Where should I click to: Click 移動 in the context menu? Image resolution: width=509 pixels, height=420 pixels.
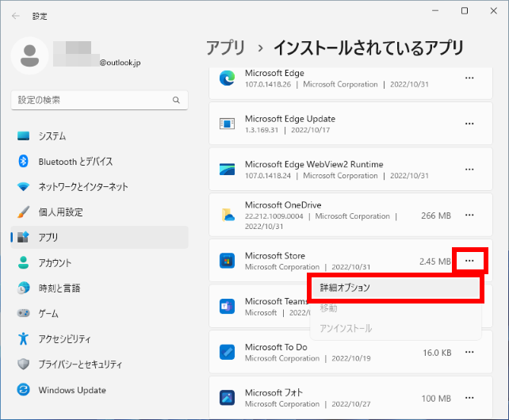click(396, 308)
